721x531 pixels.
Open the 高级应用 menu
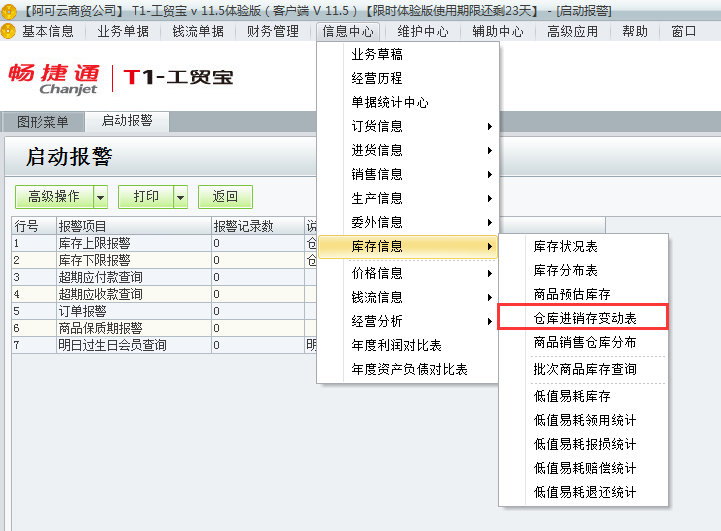pyautogui.click(x=572, y=31)
